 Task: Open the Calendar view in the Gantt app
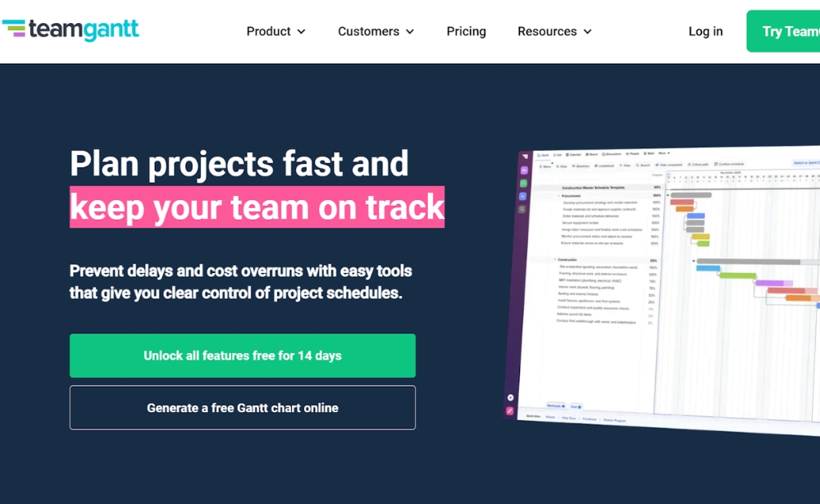click(x=572, y=153)
